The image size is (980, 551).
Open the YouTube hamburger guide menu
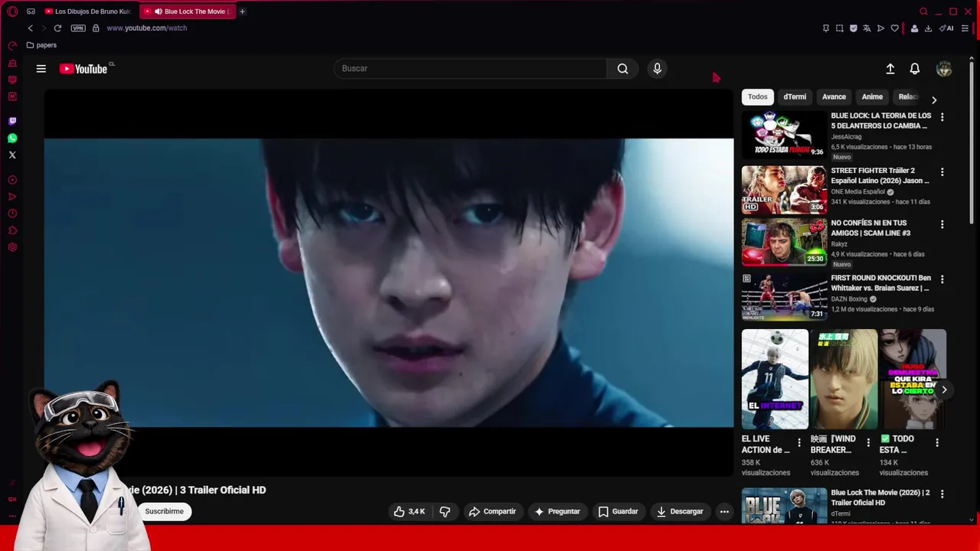click(41, 69)
